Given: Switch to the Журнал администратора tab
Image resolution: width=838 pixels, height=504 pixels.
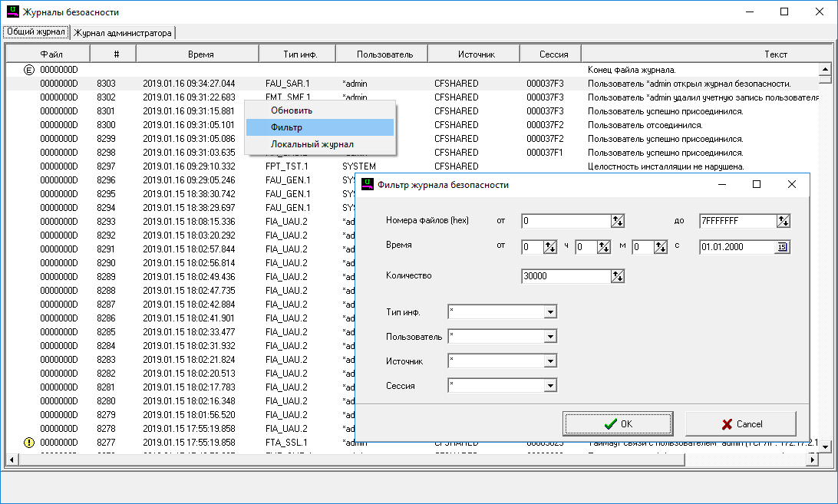Looking at the screenshot, I should pos(123,33).
